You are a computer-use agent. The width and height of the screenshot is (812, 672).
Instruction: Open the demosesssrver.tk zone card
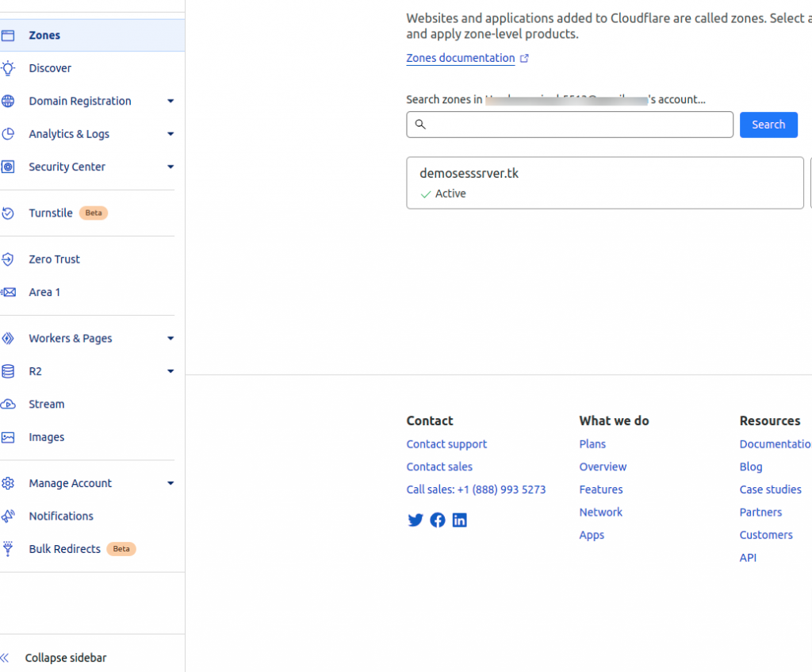[605, 183]
